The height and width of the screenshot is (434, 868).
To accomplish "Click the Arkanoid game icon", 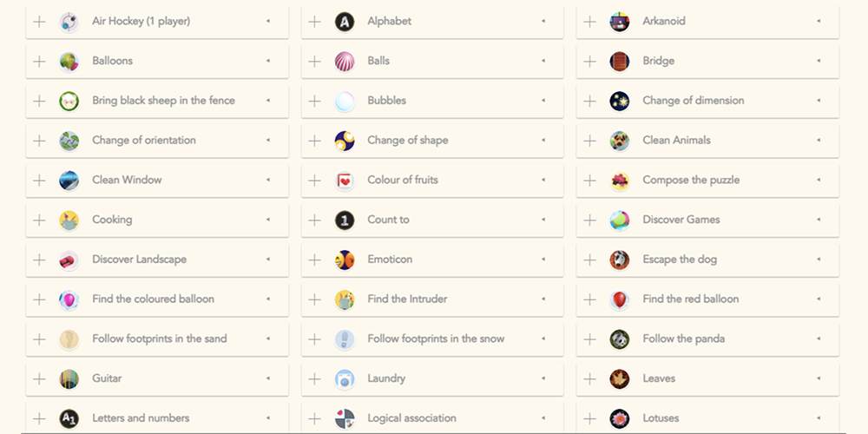I will coord(620,22).
